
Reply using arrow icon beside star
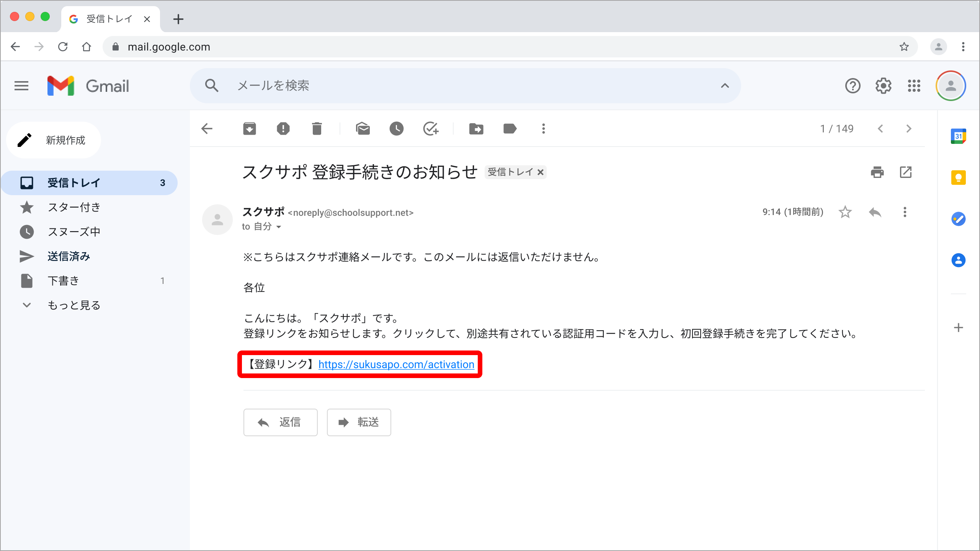pyautogui.click(x=875, y=212)
